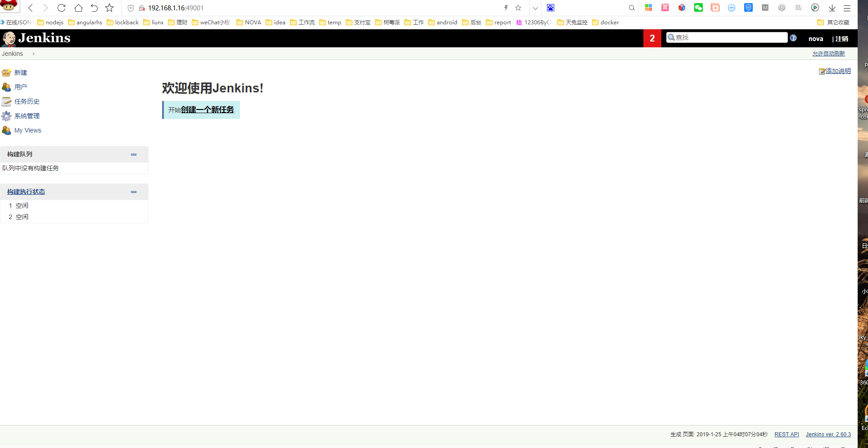868x448 pixels.
Task: Open the 用户 people icon in sidebar
Action: click(x=6, y=87)
